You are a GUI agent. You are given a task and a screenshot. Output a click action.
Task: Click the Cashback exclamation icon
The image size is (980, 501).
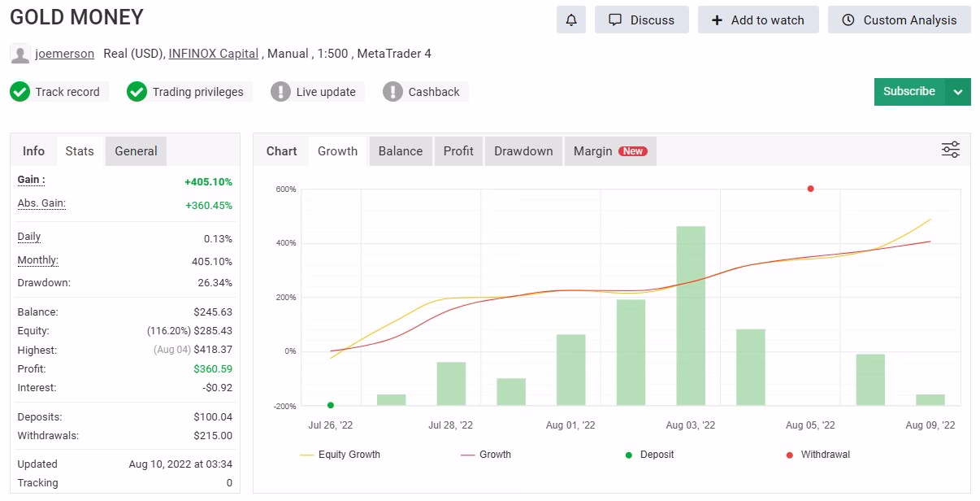[393, 92]
